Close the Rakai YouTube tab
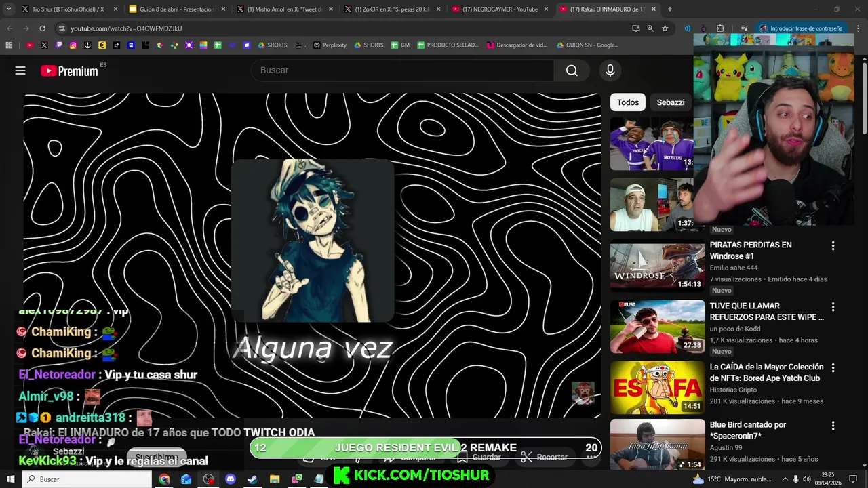This screenshot has width=868, height=488. (x=652, y=9)
